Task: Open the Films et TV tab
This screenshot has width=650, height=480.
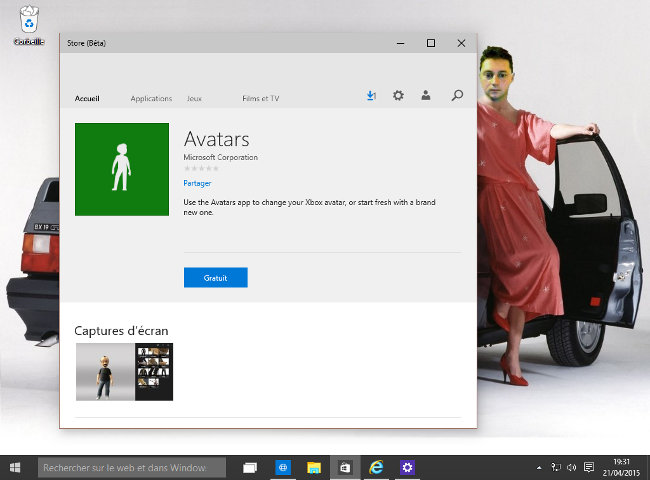Action: click(x=260, y=99)
